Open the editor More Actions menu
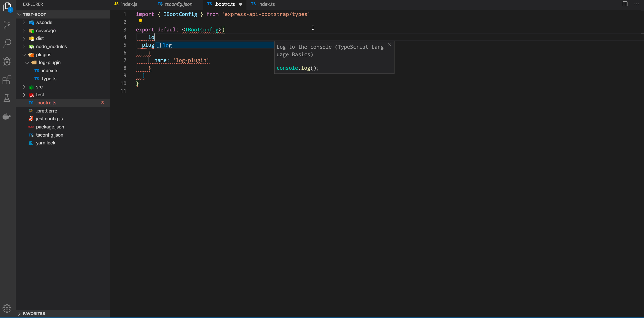 (x=637, y=4)
